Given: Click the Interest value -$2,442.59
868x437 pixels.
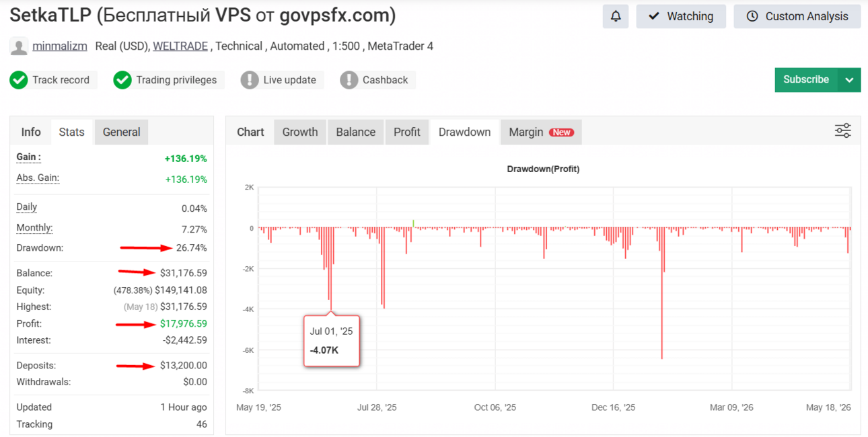Looking at the screenshot, I should click(185, 340).
